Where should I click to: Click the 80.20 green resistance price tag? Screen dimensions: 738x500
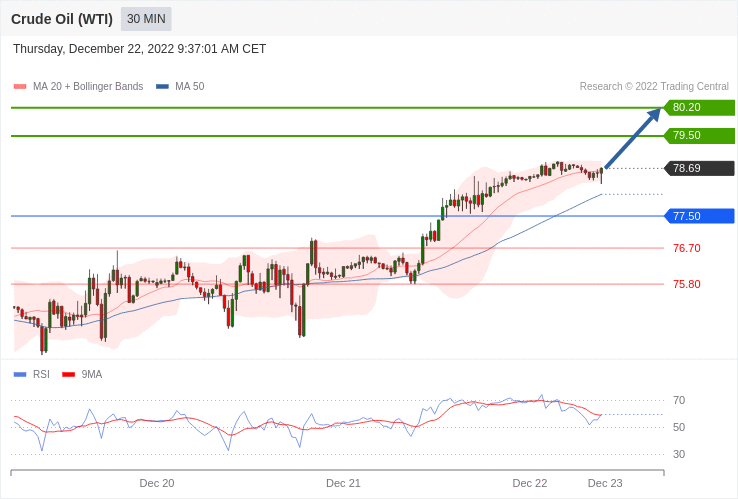699,107
